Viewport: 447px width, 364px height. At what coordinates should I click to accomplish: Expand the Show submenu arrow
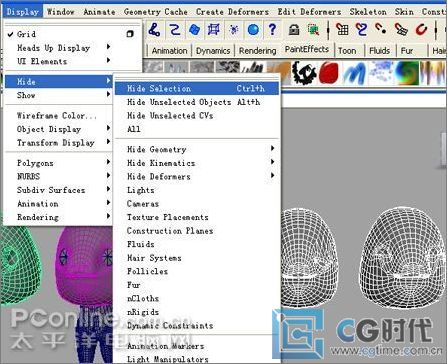coord(108,94)
